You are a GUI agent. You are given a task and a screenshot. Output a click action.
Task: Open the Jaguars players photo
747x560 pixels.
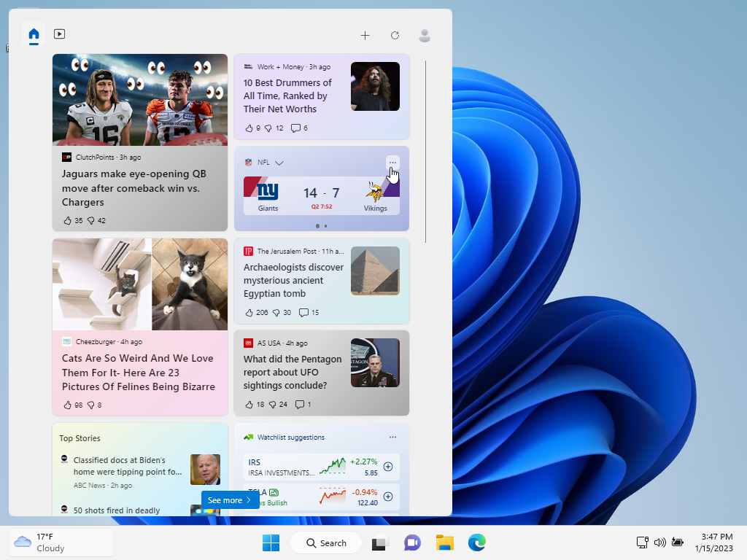[x=140, y=99]
